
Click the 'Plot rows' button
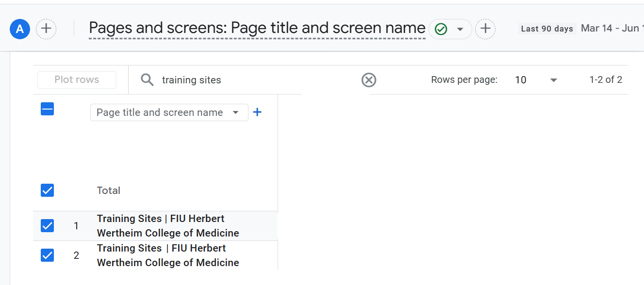77,80
